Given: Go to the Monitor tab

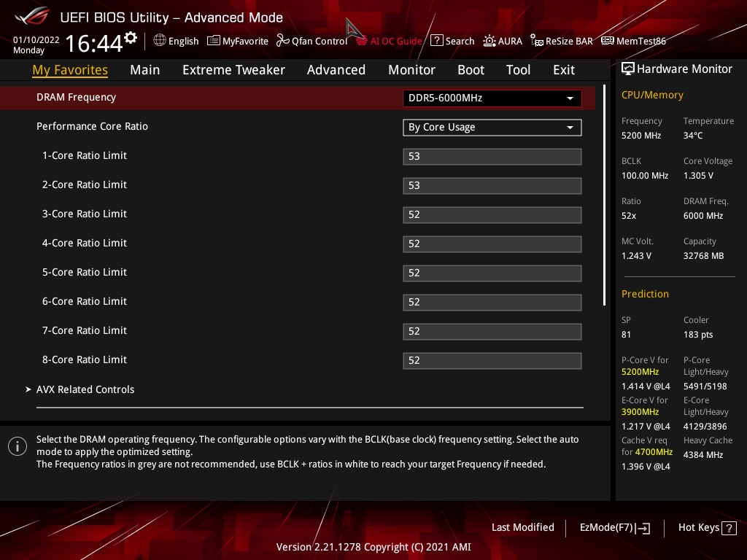Looking at the screenshot, I should click(x=411, y=70).
